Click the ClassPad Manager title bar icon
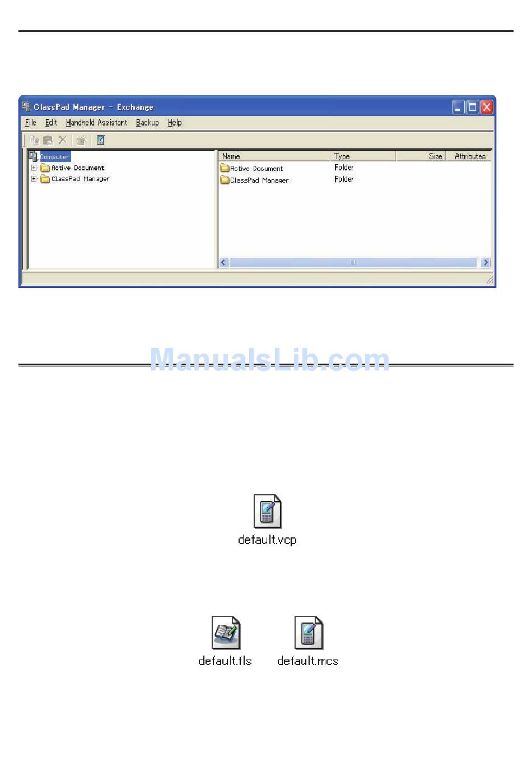Image resolution: width=532 pixels, height=780 pixels. click(26, 106)
